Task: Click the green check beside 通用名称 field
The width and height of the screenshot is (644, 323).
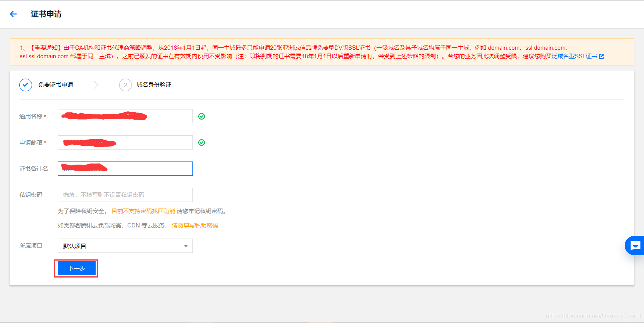Action: pos(201,116)
